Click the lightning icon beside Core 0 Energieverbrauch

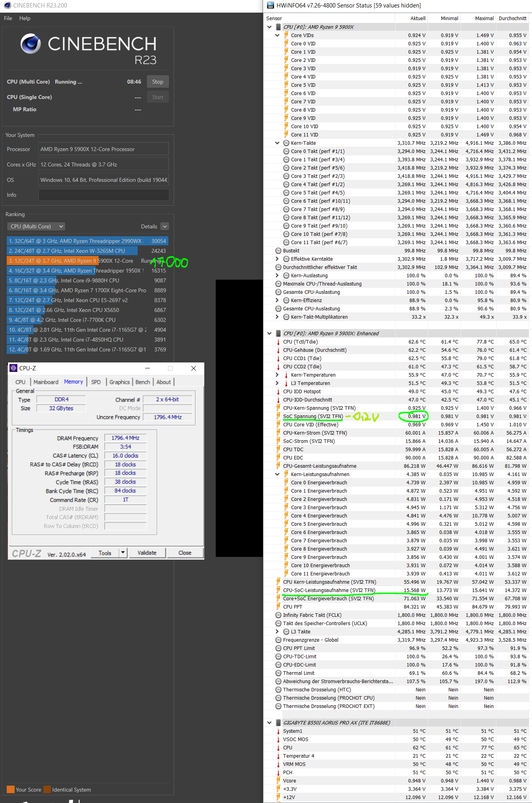coord(286,482)
